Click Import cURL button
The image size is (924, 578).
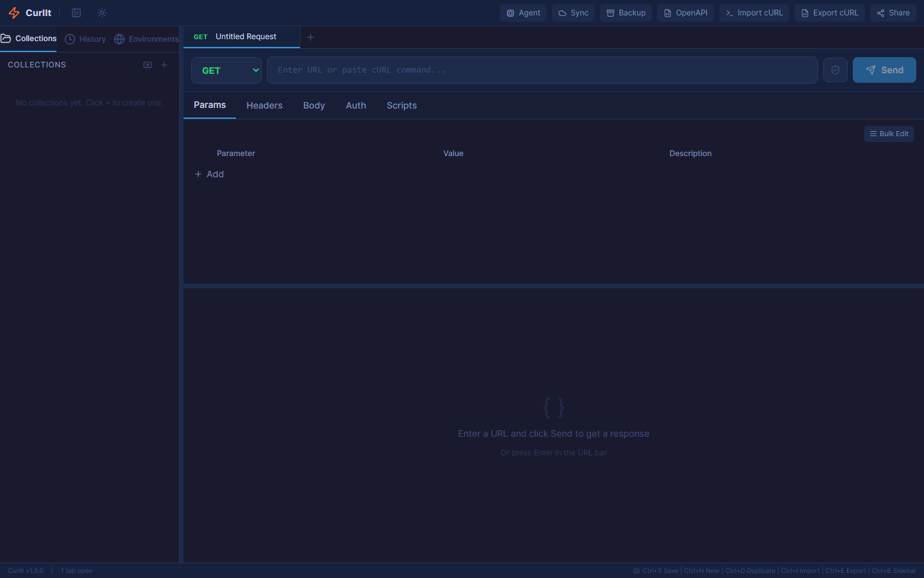(x=754, y=13)
